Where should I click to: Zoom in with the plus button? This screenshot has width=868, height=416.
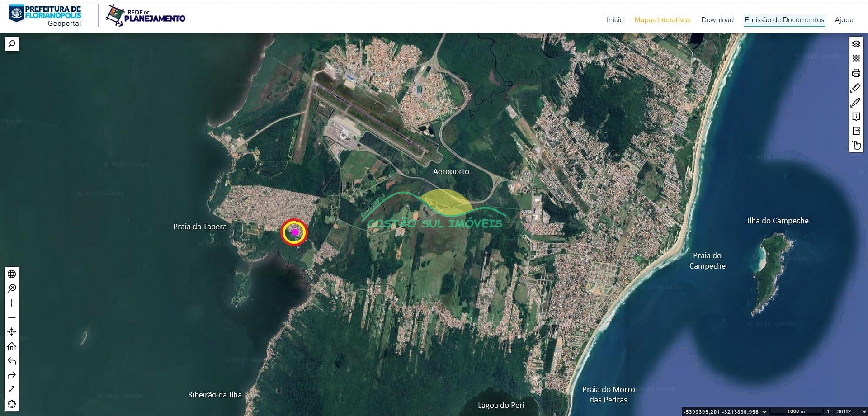point(12,303)
